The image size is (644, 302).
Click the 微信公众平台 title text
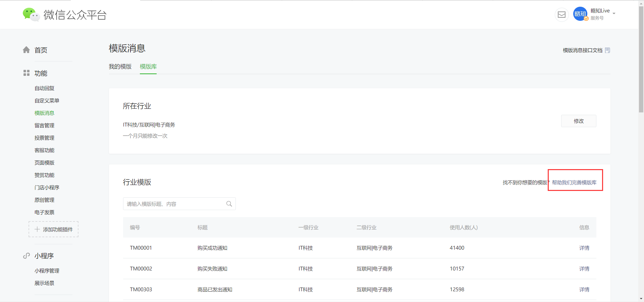click(x=75, y=15)
